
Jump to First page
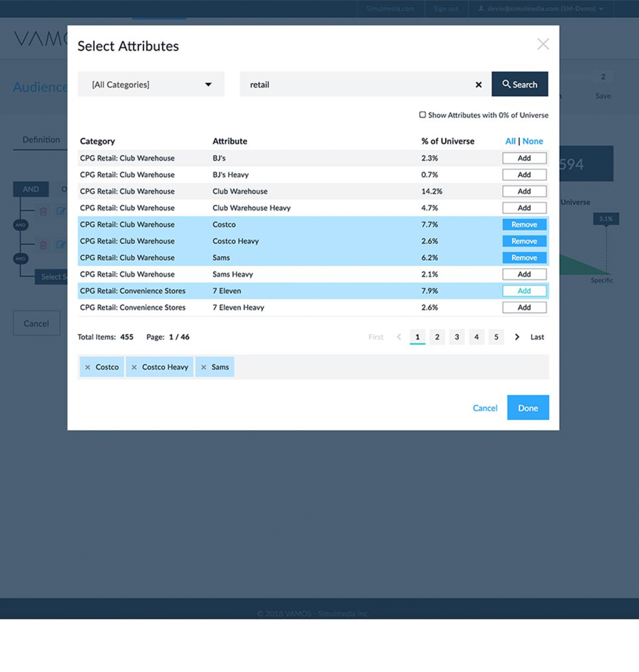pyautogui.click(x=376, y=337)
